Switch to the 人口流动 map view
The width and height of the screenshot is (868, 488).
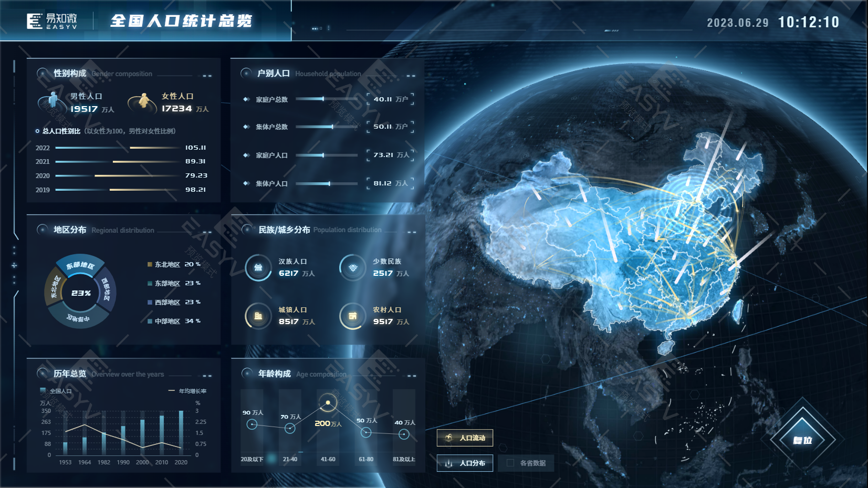(x=465, y=438)
